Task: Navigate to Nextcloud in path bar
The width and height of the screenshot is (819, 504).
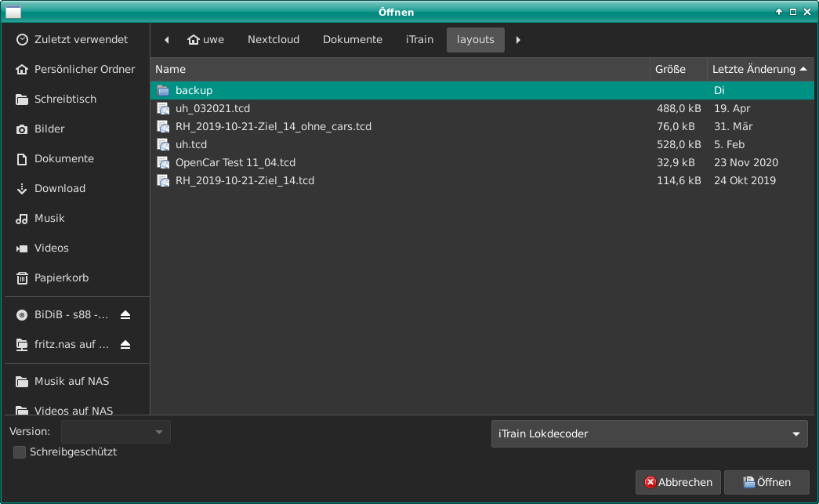Action: [x=274, y=40]
